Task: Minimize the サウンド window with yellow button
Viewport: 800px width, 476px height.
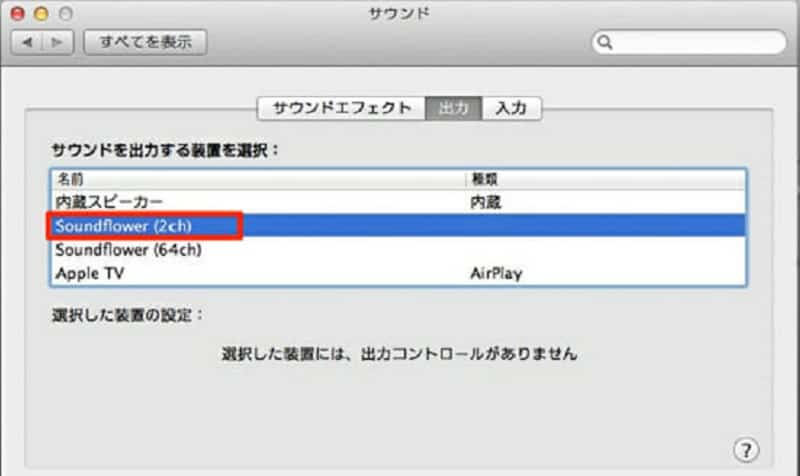Action: (x=41, y=14)
